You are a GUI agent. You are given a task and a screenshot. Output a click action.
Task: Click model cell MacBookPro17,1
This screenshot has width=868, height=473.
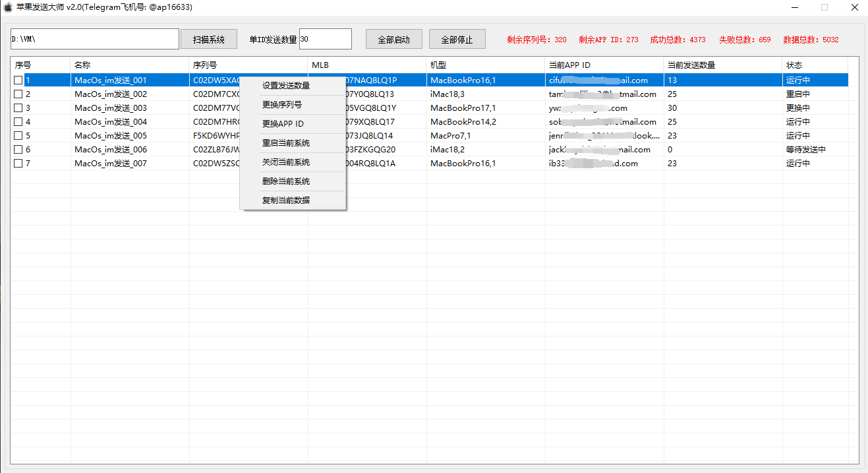(463, 108)
